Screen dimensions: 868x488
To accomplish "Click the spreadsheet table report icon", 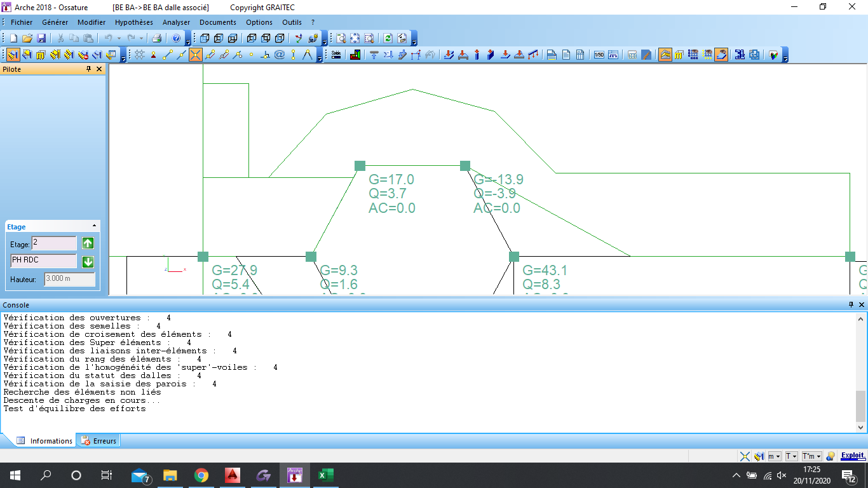I will 580,55.
